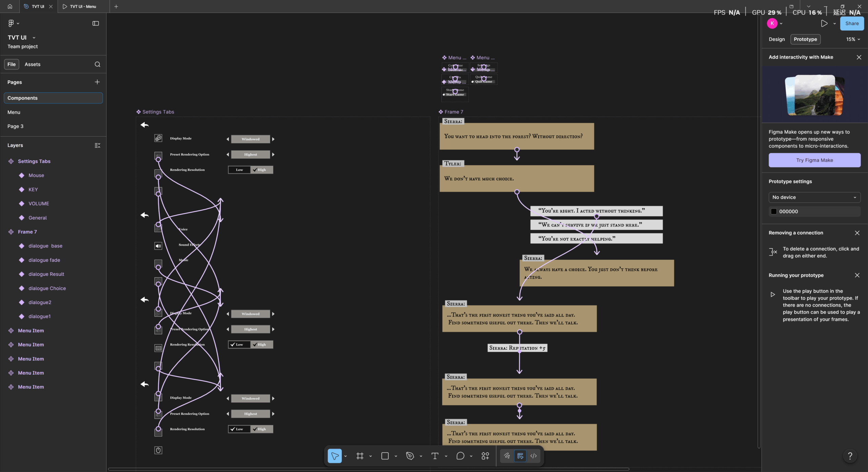
Task: Switch to Draw mode icon
Action: (x=507, y=456)
